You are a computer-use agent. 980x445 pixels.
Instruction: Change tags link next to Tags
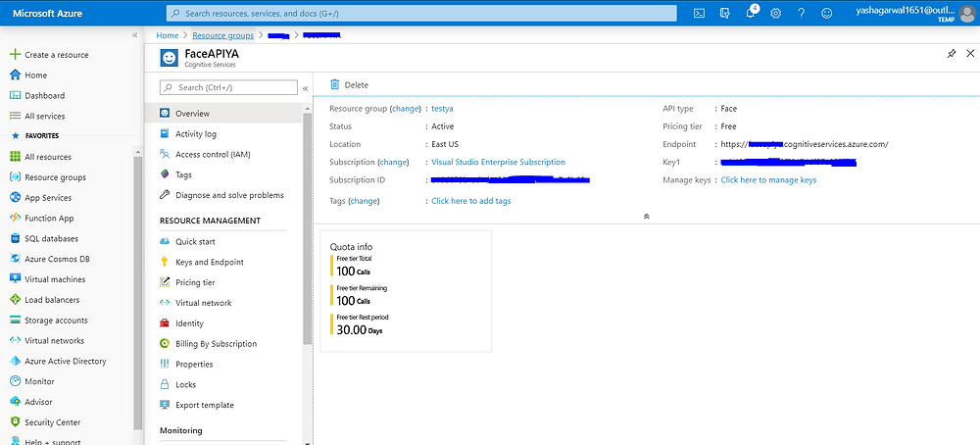coord(364,201)
